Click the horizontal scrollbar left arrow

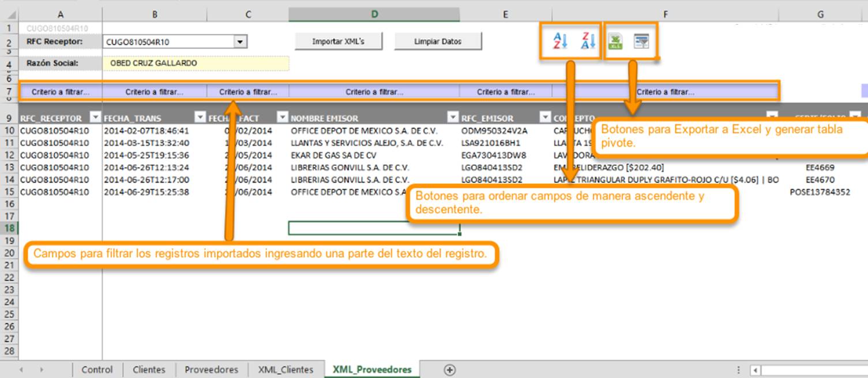tap(754, 369)
